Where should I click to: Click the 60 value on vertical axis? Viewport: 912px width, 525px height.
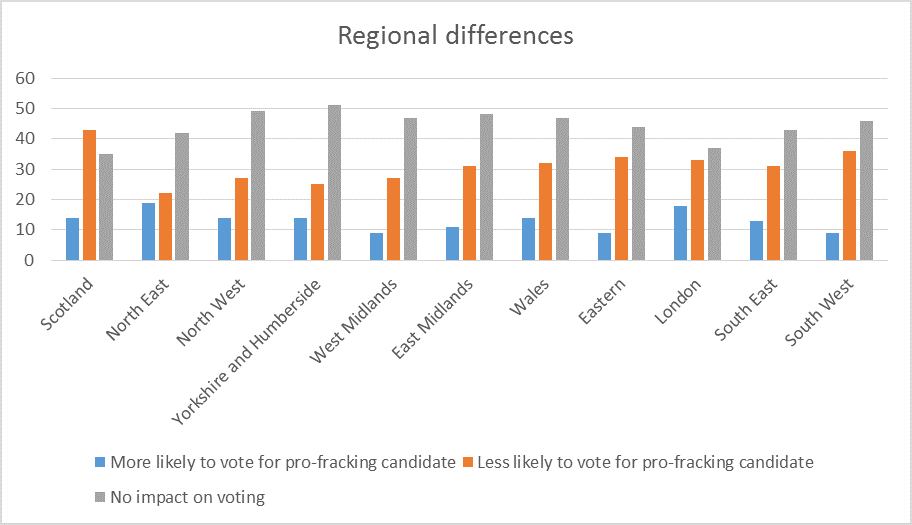[x=25, y=78]
